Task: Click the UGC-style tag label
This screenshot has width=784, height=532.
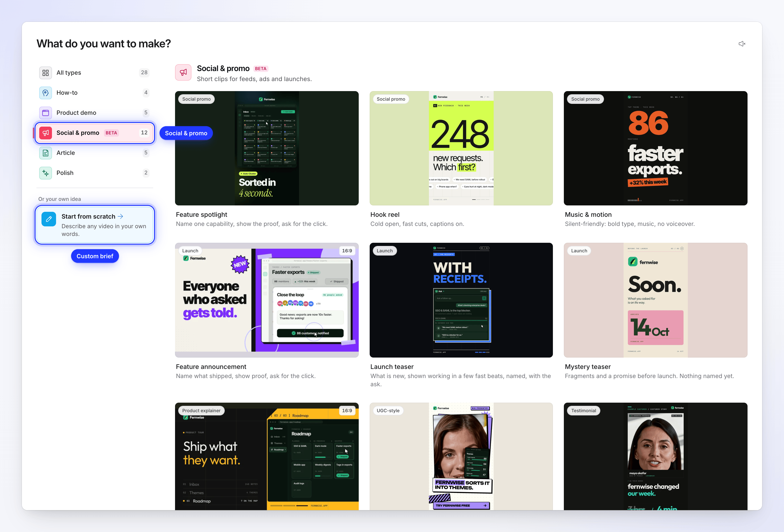Action: (x=388, y=411)
